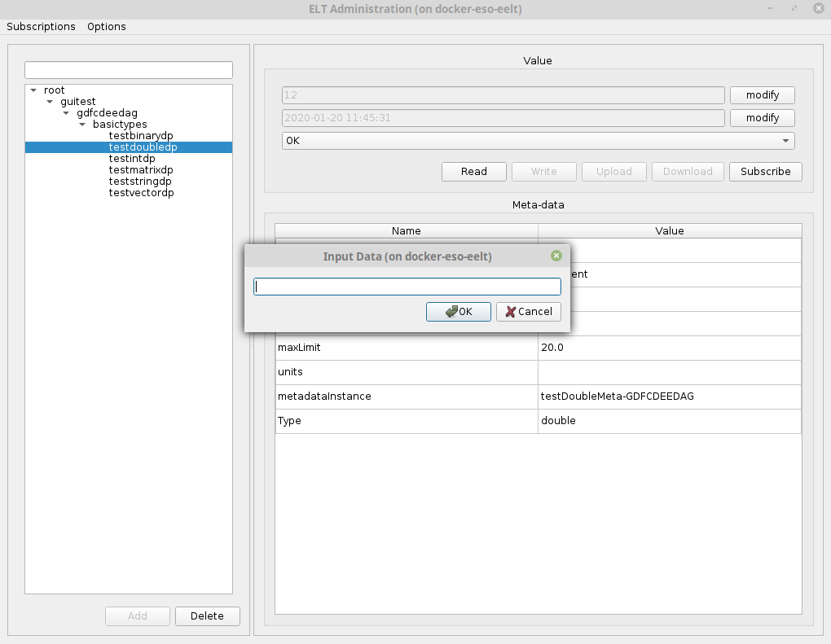
Task: Select teststringdp in the tree
Action: coord(141,182)
